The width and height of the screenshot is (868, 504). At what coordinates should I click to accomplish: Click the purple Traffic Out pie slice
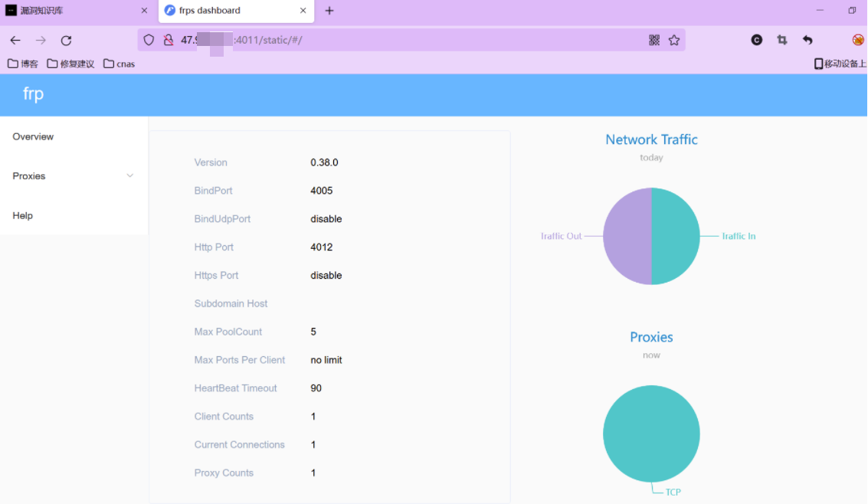pyautogui.click(x=627, y=236)
